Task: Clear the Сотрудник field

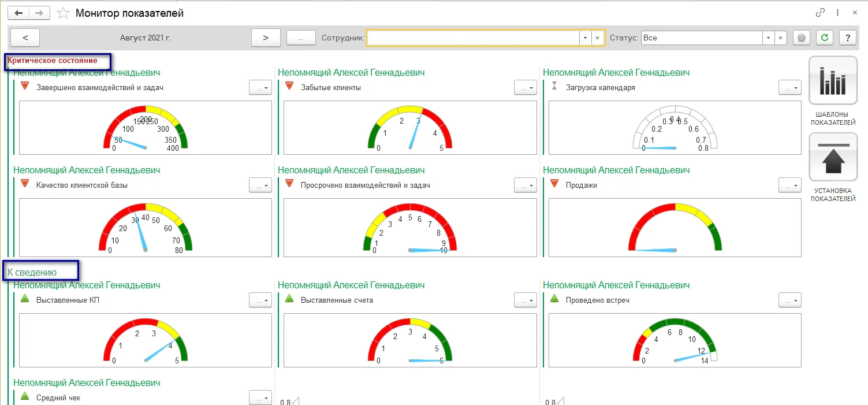Action: point(598,38)
